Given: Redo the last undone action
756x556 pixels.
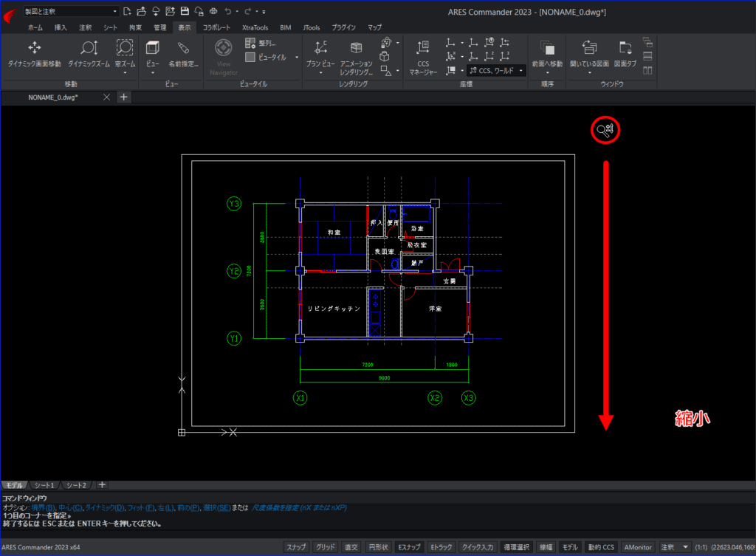Looking at the screenshot, I should pos(248,11).
